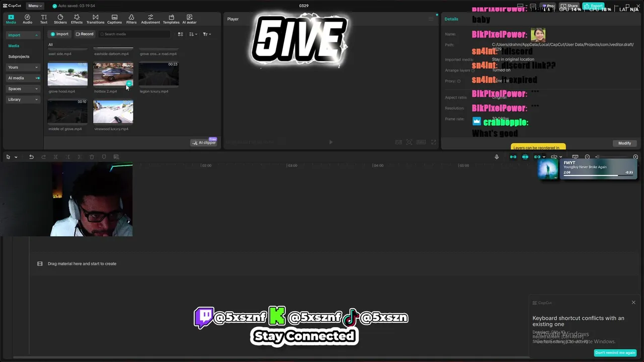The image size is (644, 362).
Task: Switch media view to grid layout icon
Action: tap(180, 34)
